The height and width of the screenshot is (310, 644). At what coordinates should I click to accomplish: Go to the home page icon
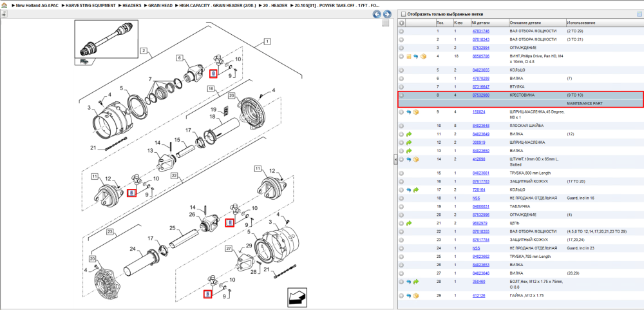pos(4,6)
